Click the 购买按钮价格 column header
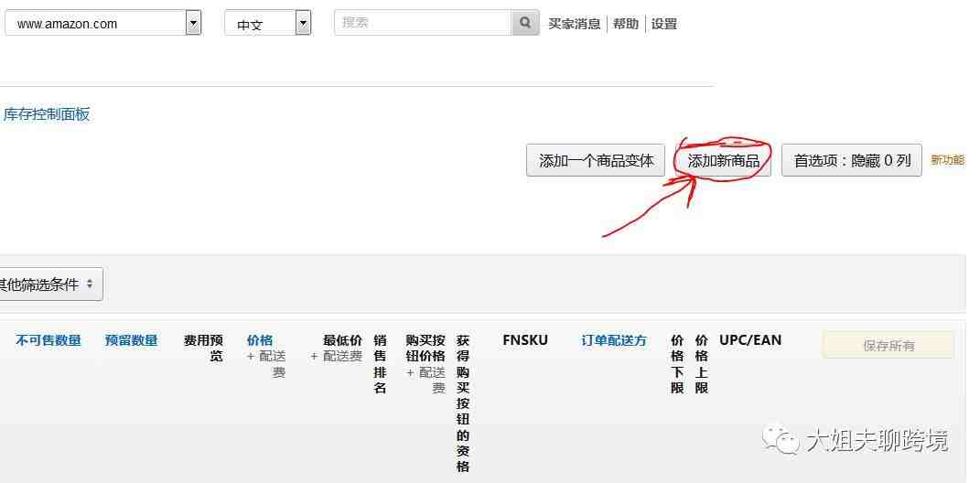The height and width of the screenshot is (483, 980). (425, 348)
